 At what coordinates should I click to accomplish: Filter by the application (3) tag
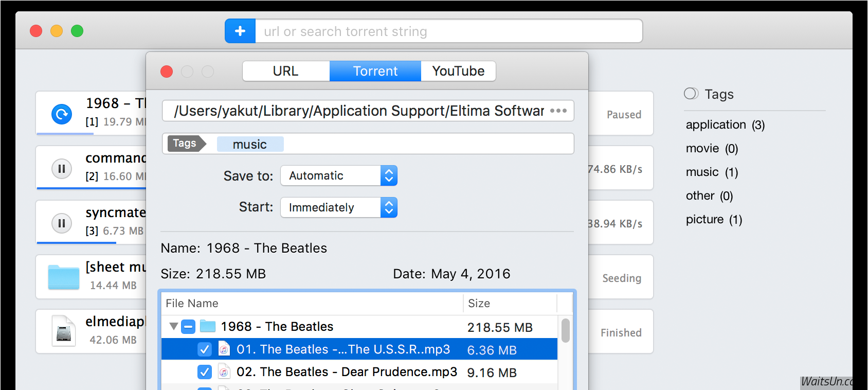[725, 125]
